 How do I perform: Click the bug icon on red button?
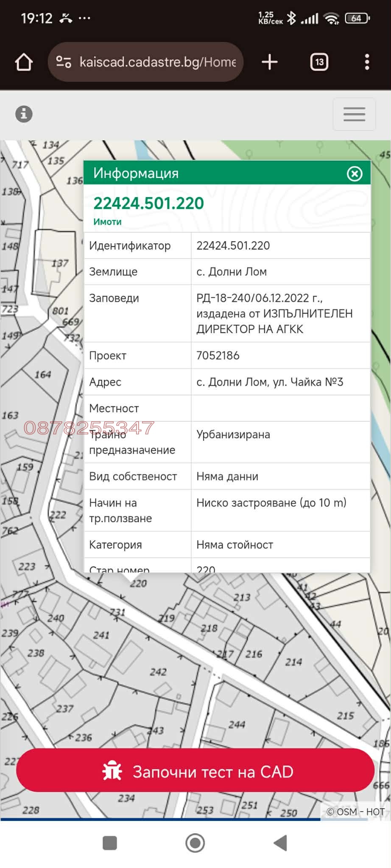[112, 771]
